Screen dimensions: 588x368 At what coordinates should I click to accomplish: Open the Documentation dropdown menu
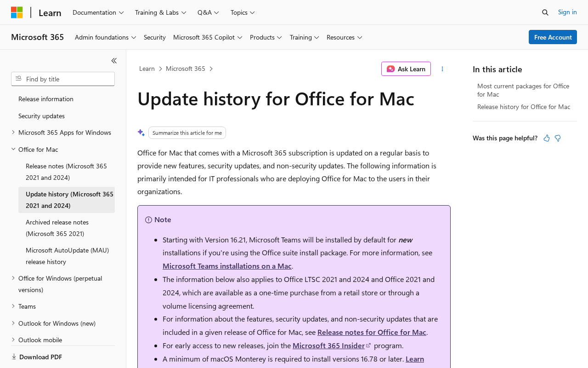click(98, 12)
